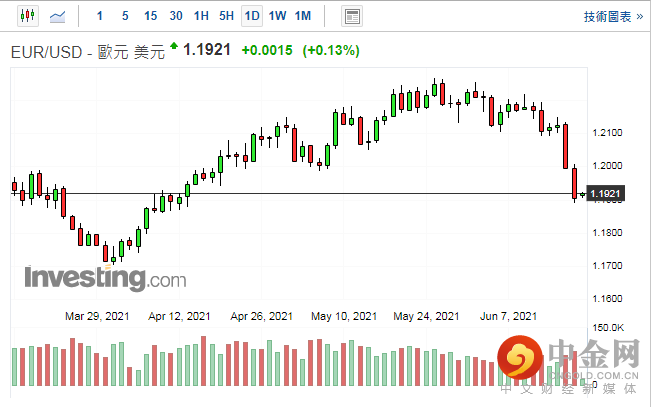Screen dimensions: 654x407
Task: Click the 1.1921 price label on axis
Action: coord(606,193)
